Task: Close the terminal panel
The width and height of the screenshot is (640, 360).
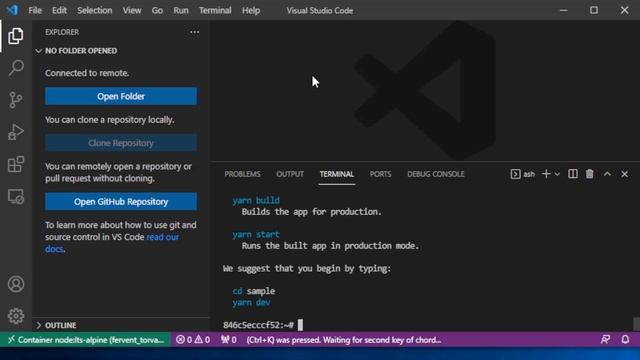Action: (x=624, y=174)
